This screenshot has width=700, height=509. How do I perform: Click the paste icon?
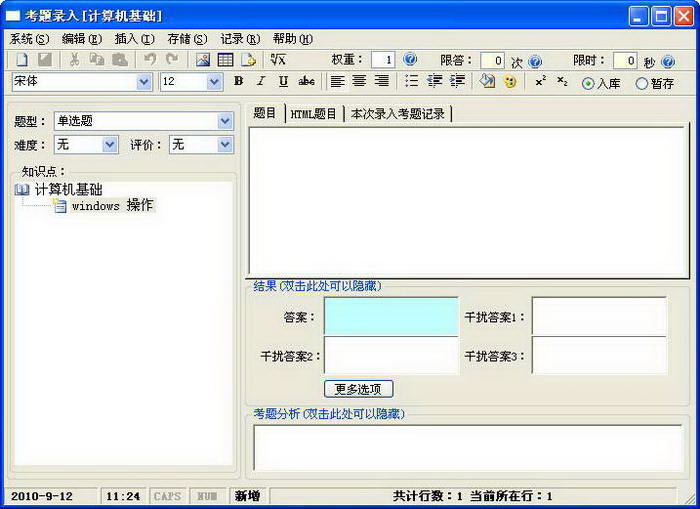(120, 59)
